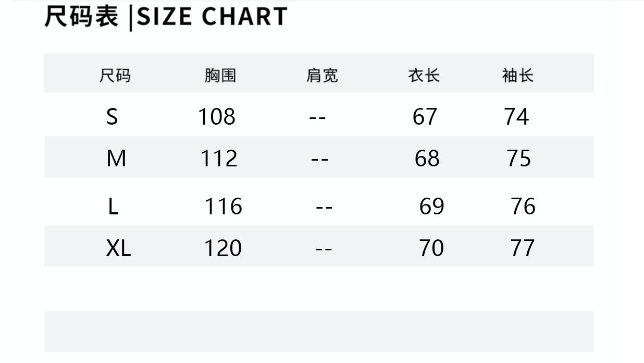The width and height of the screenshot is (644, 363).
Task: Click the sleeve length value 74
Action: 516,117
